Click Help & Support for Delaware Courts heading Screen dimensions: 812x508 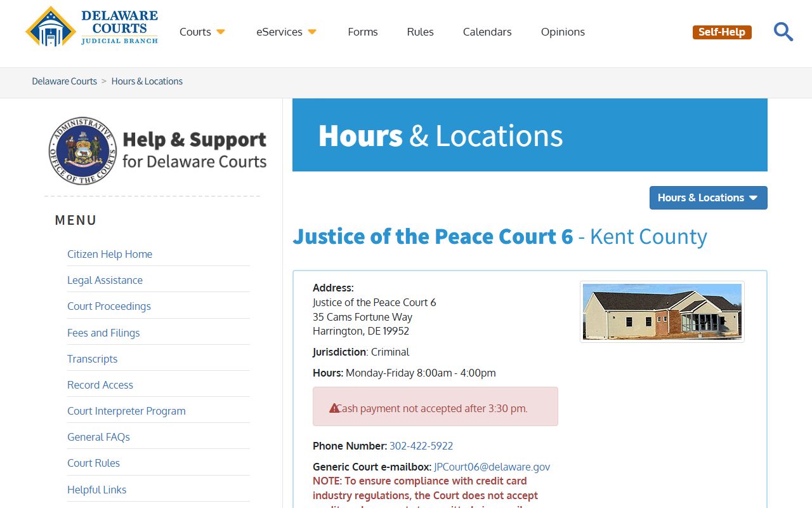click(x=194, y=150)
